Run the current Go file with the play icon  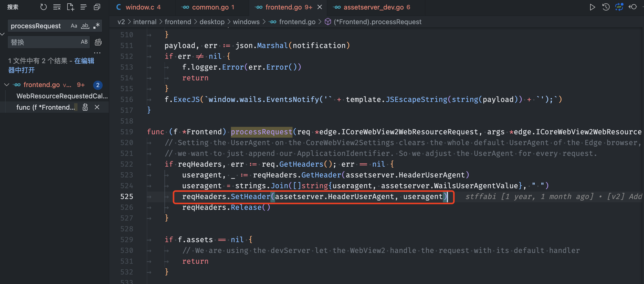(592, 7)
